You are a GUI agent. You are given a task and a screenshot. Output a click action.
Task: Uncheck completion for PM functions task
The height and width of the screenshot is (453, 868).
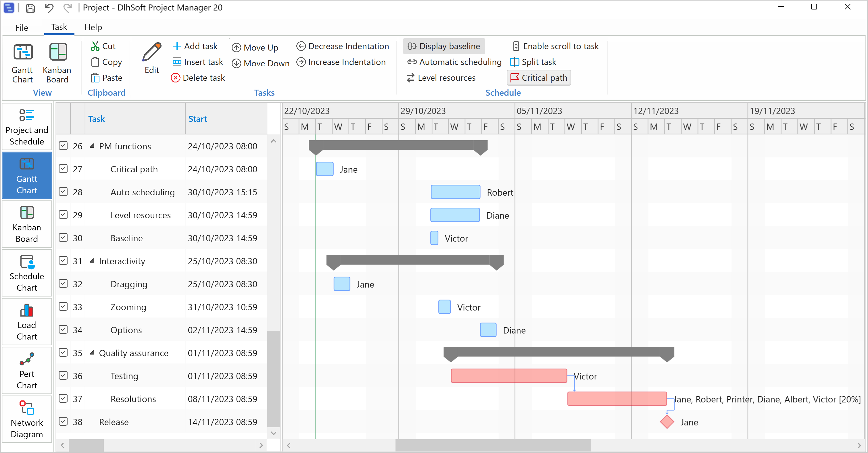point(63,146)
